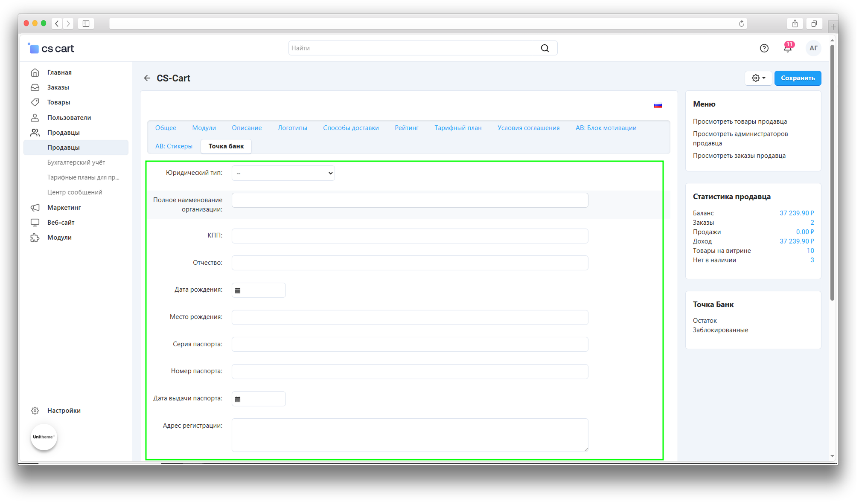
Task: Switch to the Тарифный план tab
Action: 457,128
